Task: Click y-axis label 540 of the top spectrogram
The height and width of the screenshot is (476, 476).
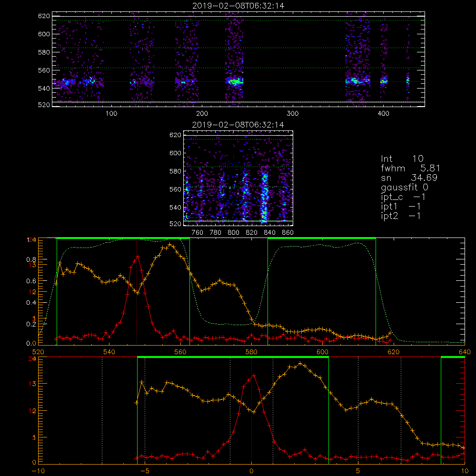Action: tap(44, 89)
